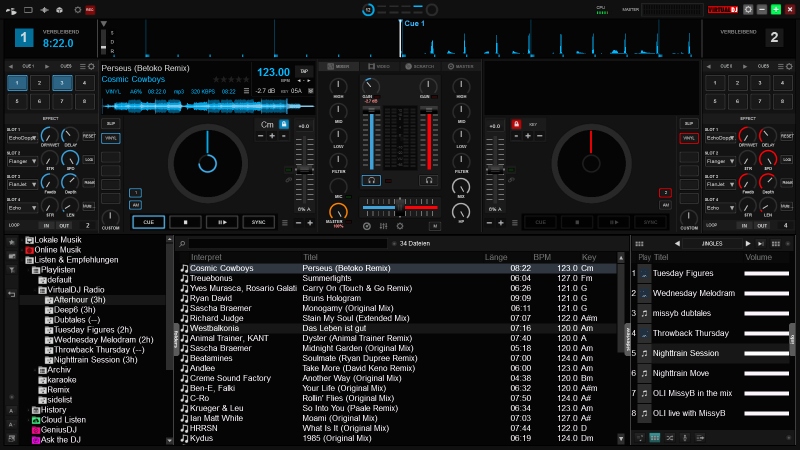Click the circular target icon below crossfader

[x=367, y=226]
